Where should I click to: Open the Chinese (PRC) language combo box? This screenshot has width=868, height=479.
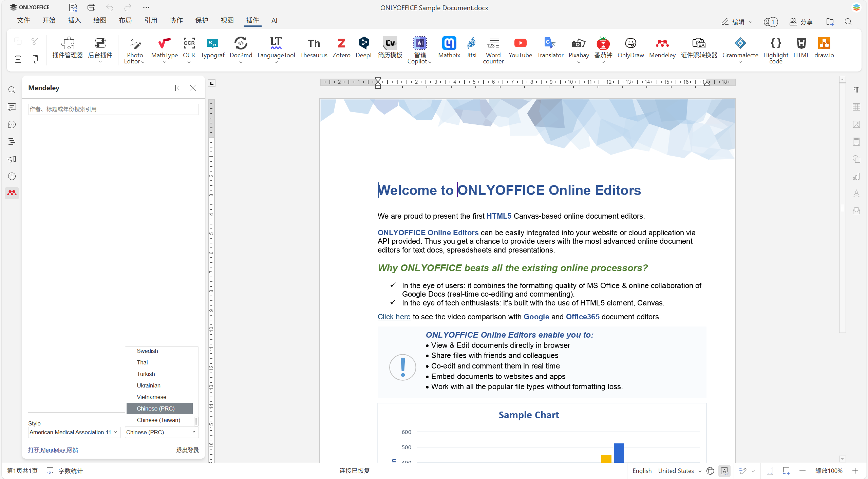(x=162, y=432)
